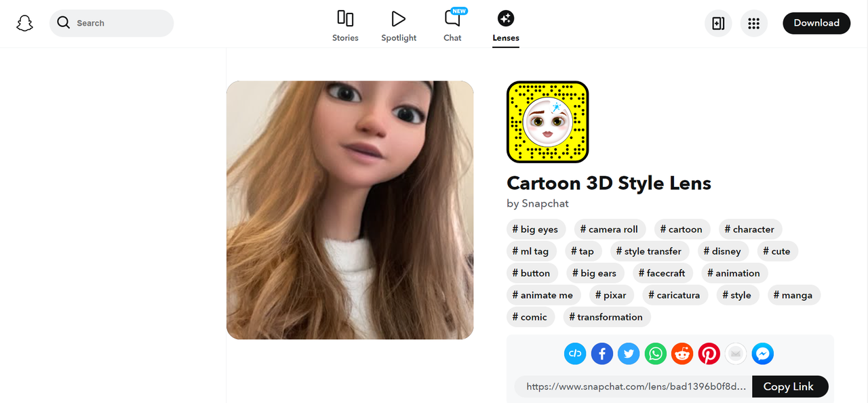868x403 pixels.
Task: Click the Copy Link button
Action: tap(790, 386)
